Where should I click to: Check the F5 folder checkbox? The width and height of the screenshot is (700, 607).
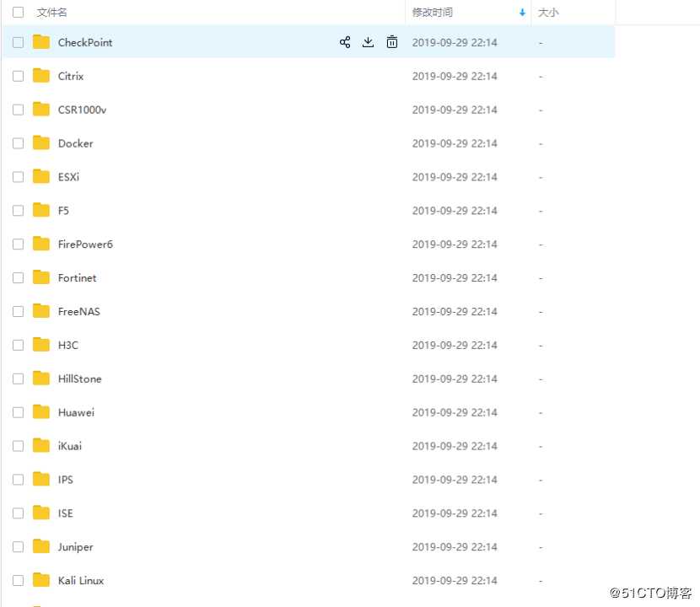19,211
